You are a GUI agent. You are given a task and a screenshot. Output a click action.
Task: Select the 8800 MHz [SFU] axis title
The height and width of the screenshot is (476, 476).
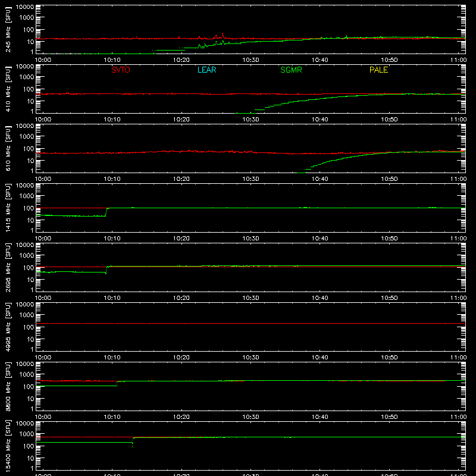[8, 386]
